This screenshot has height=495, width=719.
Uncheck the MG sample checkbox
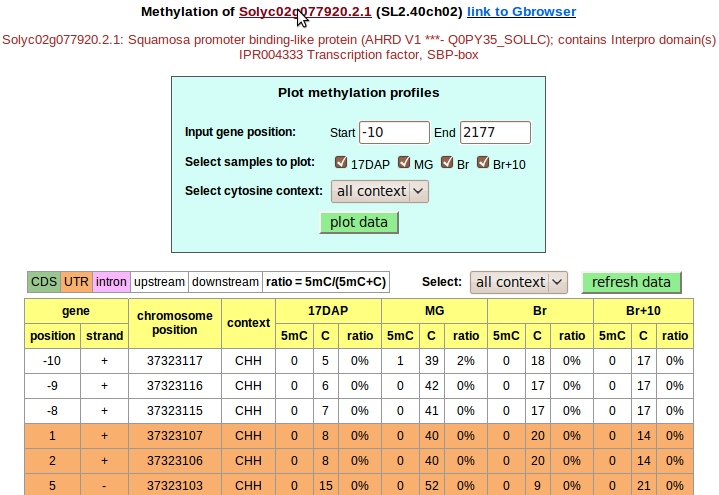point(404,162)
